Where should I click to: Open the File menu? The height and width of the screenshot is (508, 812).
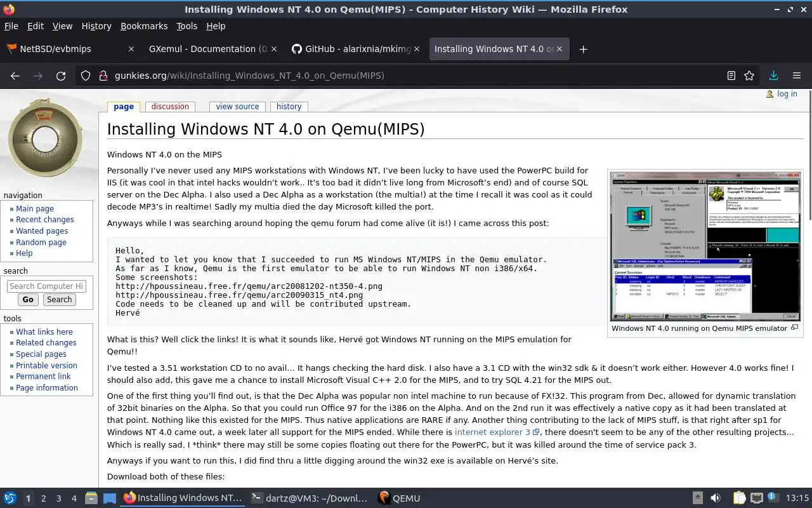(x=11, y=26)
